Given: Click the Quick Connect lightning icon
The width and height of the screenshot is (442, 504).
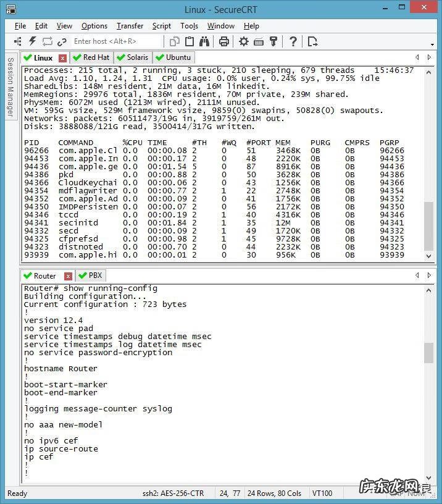Looking at the screenshot, I should pos(33,41).
